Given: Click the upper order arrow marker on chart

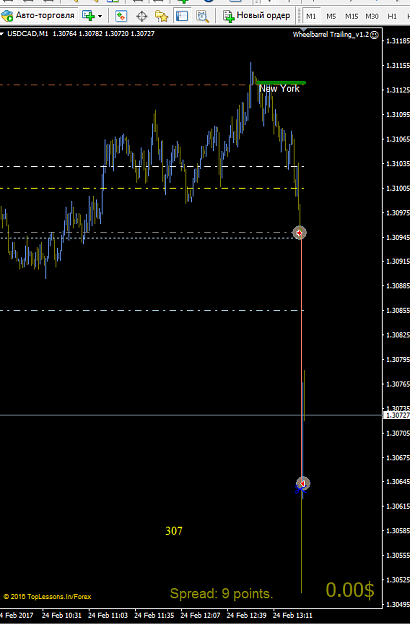Looking at the screenshot, I should [300, 232].
